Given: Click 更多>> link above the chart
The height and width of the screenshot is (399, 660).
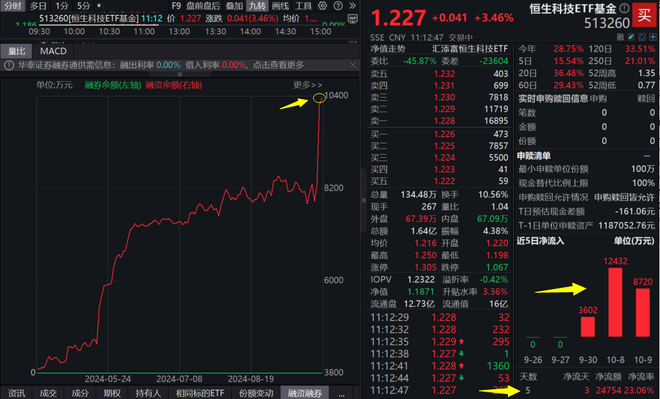Looking at the screenshot, I should tap(307, 85).
